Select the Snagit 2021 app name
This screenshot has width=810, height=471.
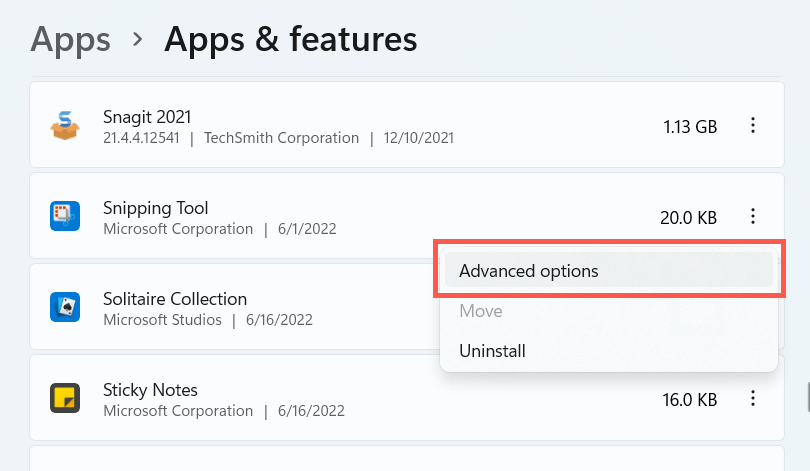[147, 116]
